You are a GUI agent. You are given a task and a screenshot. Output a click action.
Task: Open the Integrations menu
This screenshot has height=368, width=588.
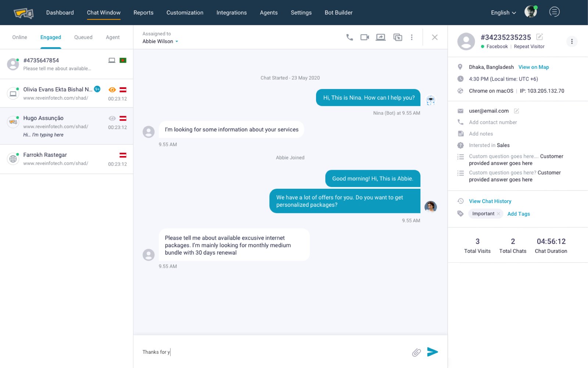[232, 13]
